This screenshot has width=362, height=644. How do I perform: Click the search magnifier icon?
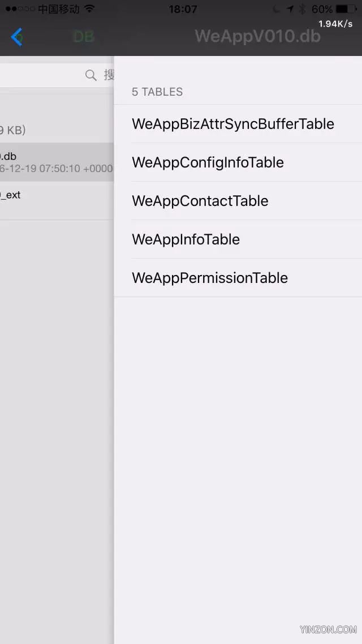tap(90, 75)
